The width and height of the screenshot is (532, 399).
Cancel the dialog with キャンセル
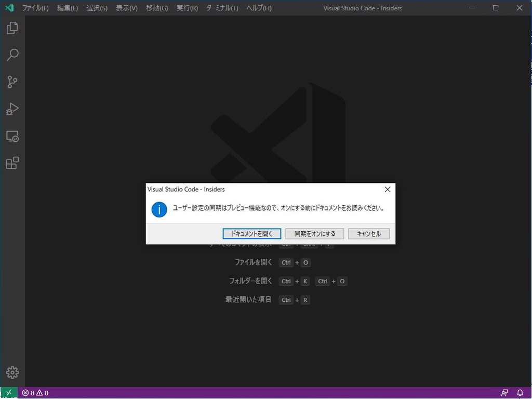pyautogui.click(x=369, y=233)
